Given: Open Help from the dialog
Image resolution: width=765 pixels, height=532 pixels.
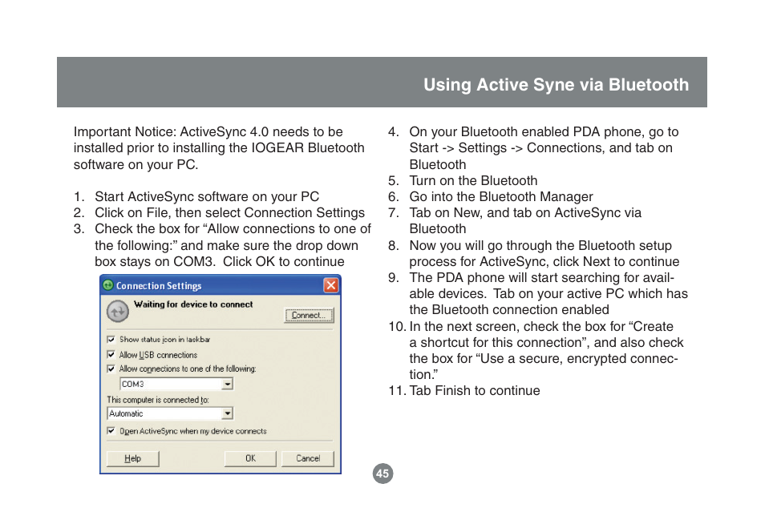Looking at the screenshot, I should [132, 458].
